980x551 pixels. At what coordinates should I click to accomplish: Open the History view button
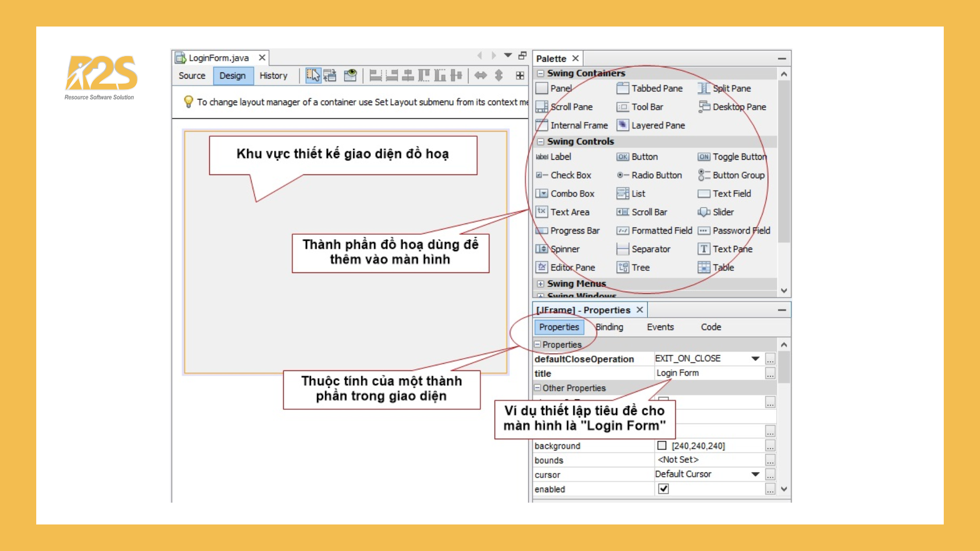pos(273,76)
